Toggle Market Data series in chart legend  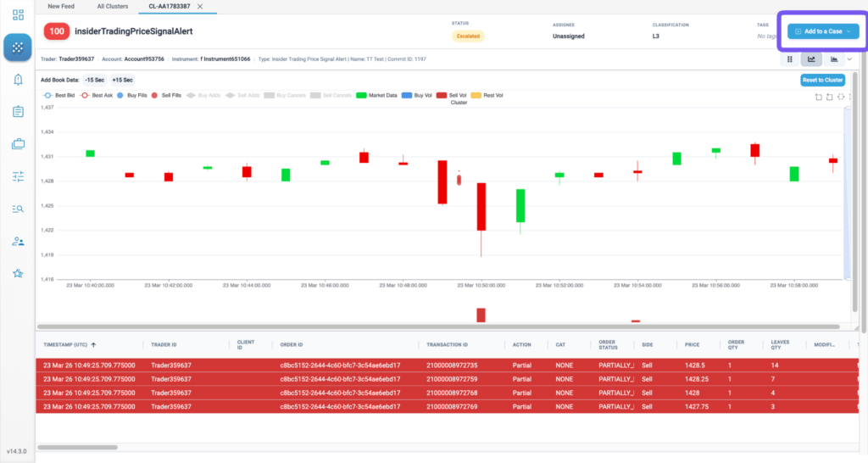[376, 95]
